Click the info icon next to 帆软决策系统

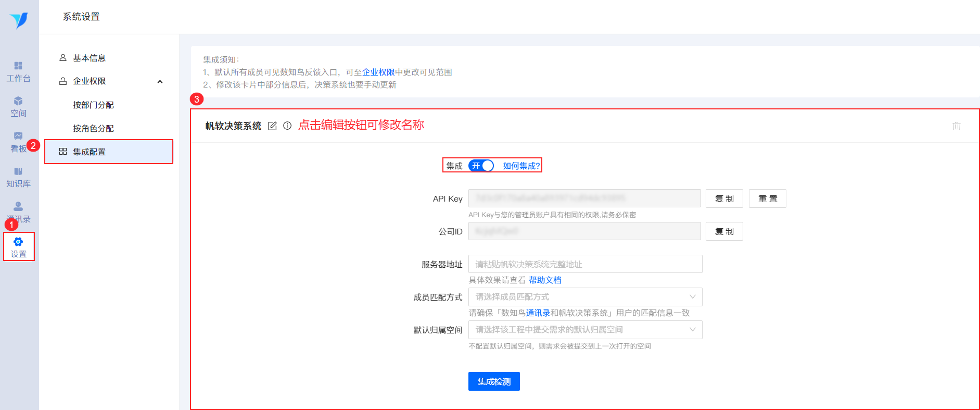287,126
